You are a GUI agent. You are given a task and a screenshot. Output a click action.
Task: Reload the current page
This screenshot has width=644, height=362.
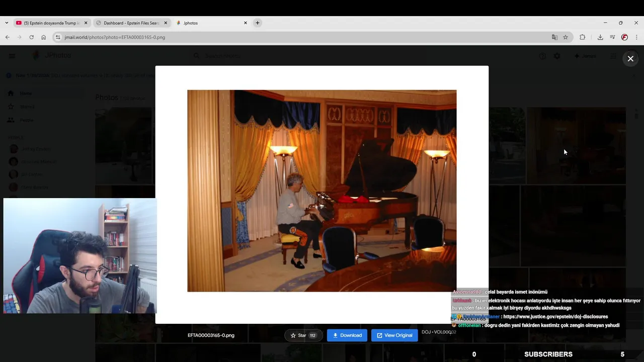pyautogui.click(x=31, y=37)
